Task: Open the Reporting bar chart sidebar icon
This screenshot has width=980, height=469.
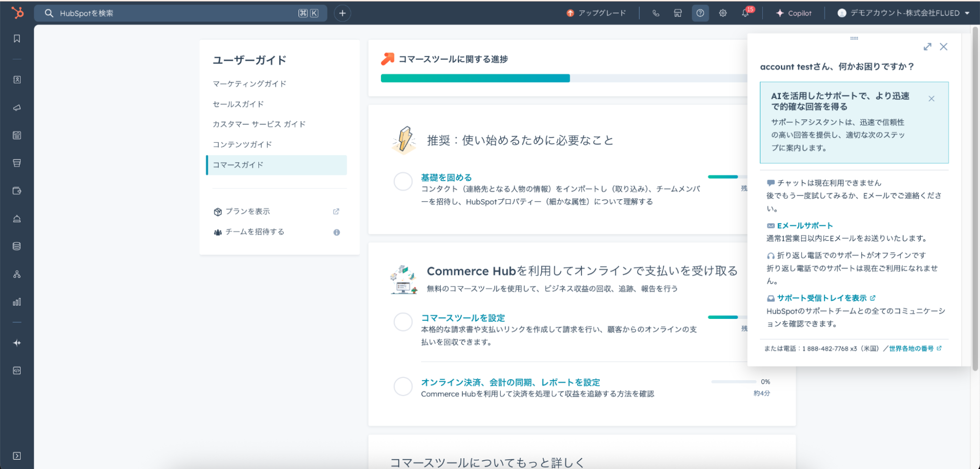Action: (17, 302)
